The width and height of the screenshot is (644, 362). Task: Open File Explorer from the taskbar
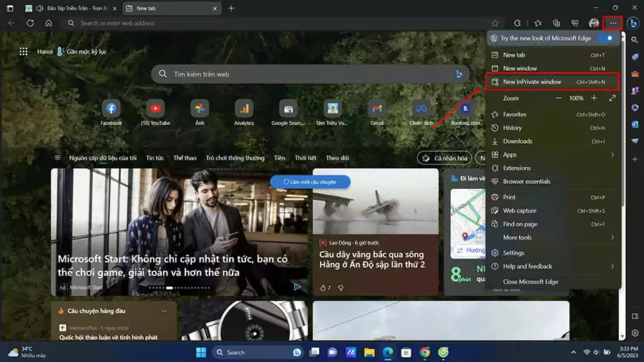(369, 352)
